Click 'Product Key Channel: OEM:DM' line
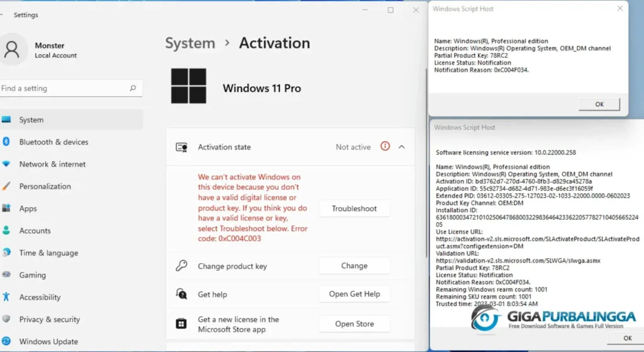Screen dimensions: 644x352 [x=480, y=203]
